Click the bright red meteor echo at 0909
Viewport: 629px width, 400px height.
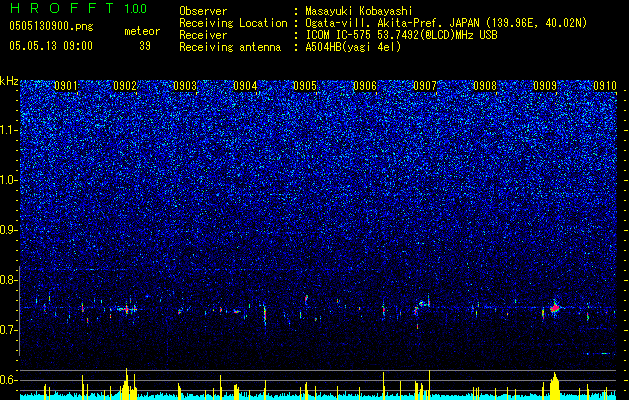(555, 308)
